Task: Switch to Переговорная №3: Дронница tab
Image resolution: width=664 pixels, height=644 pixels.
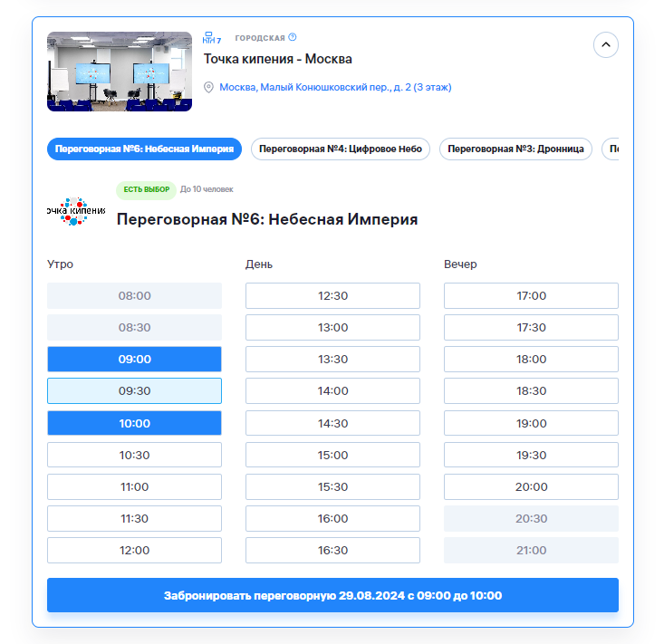Action: [x=515, y=149]
